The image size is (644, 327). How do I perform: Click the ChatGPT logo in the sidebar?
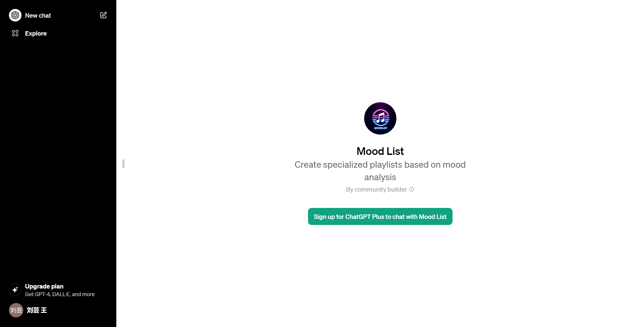[x=15, y=15]
